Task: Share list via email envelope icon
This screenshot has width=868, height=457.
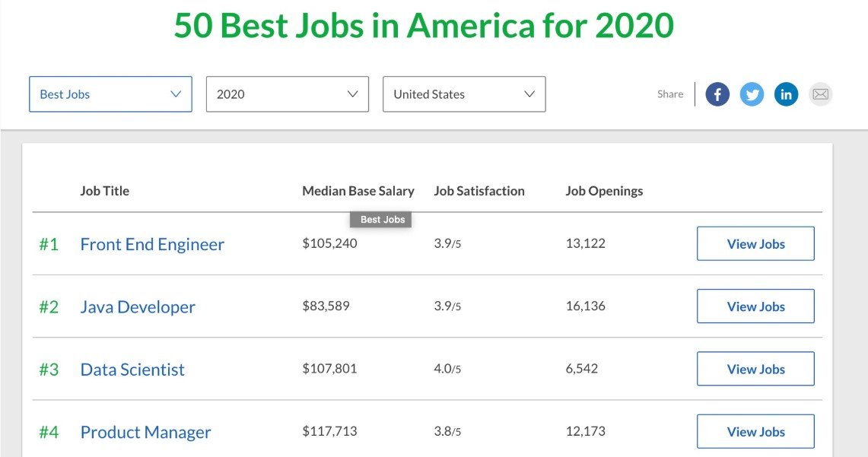Action: [820, 94]
